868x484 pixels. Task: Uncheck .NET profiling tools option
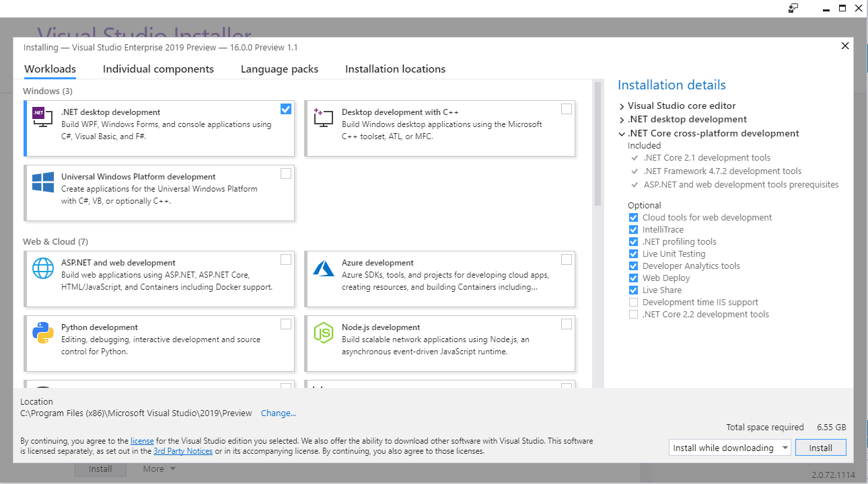click(x=633, y=242)
